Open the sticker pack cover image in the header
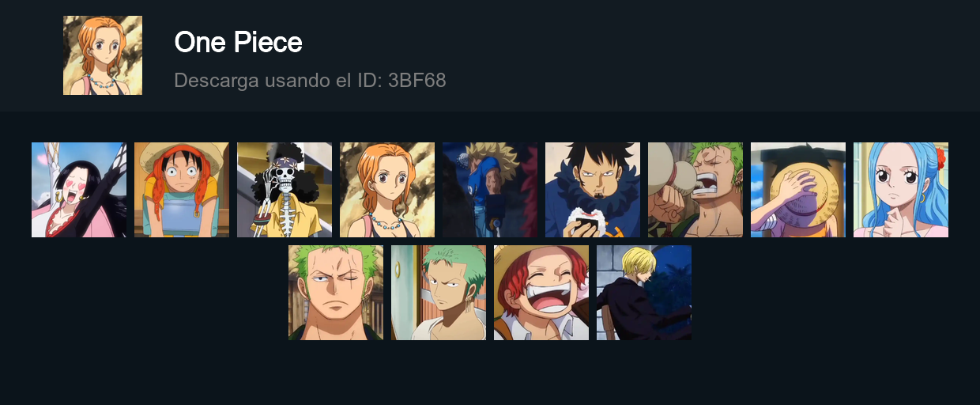Viewport: 980px width, 405px height. [103, 55]
